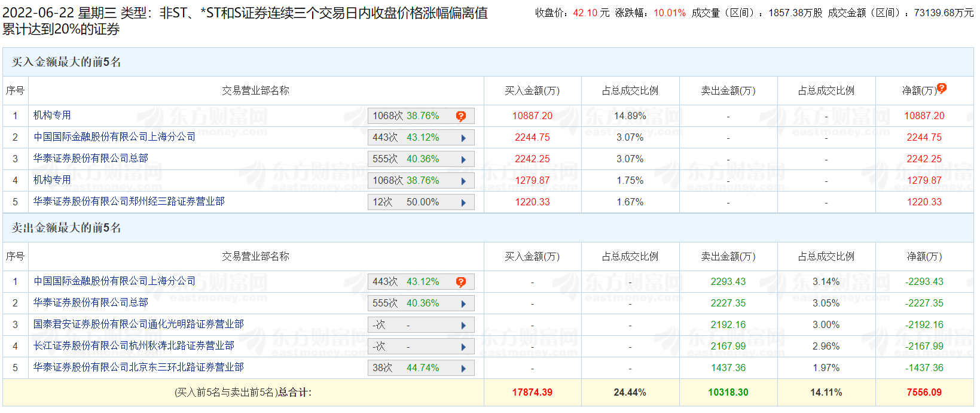Expand arrow for 北京东三环北路证券营业部 row
This screenshot has width=980, height=413.
[463, 368]
